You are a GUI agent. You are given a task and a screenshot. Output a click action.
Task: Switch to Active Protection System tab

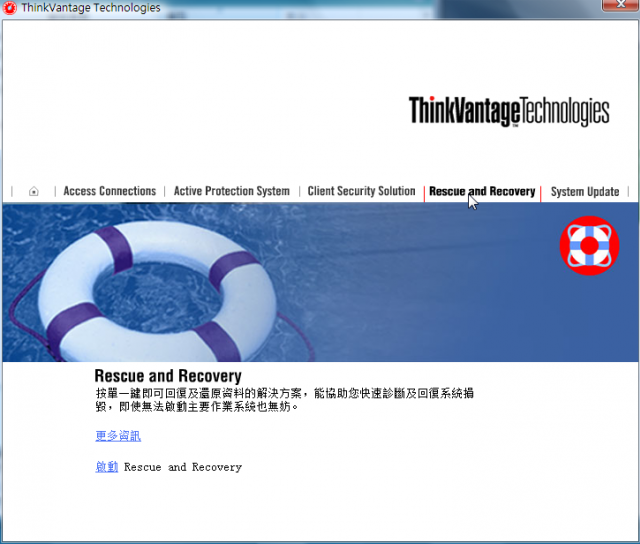232,191
